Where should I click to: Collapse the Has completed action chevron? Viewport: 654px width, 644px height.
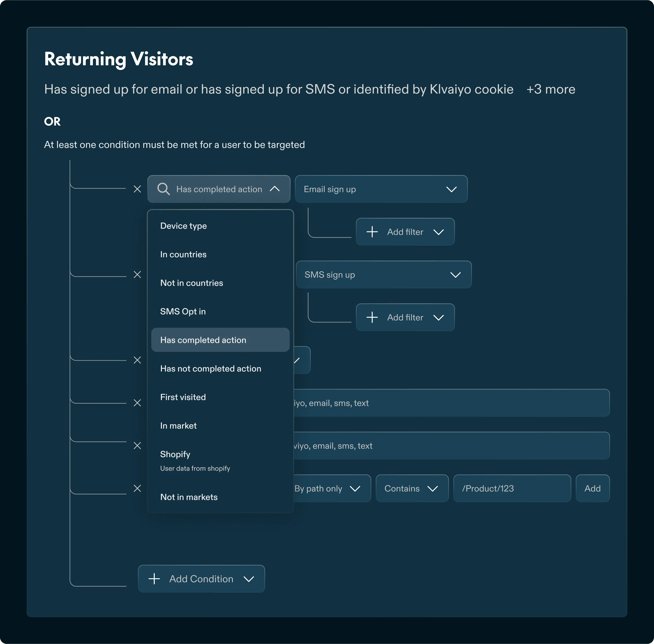pyautogui.click(x=275, y=189)
